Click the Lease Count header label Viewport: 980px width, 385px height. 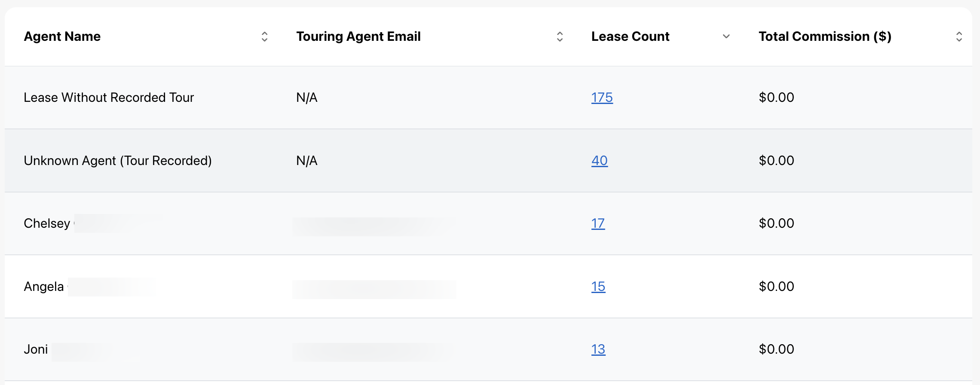point(630,37)
